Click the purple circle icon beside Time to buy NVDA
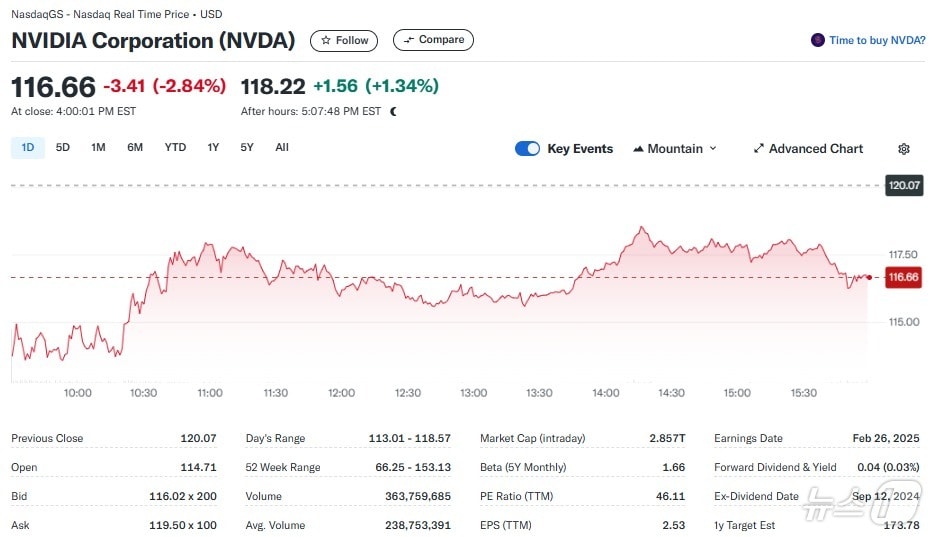 click(x=818, y=41)
